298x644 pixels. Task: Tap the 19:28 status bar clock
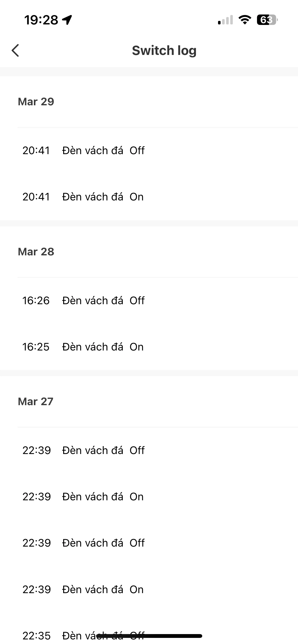point(41,20)
